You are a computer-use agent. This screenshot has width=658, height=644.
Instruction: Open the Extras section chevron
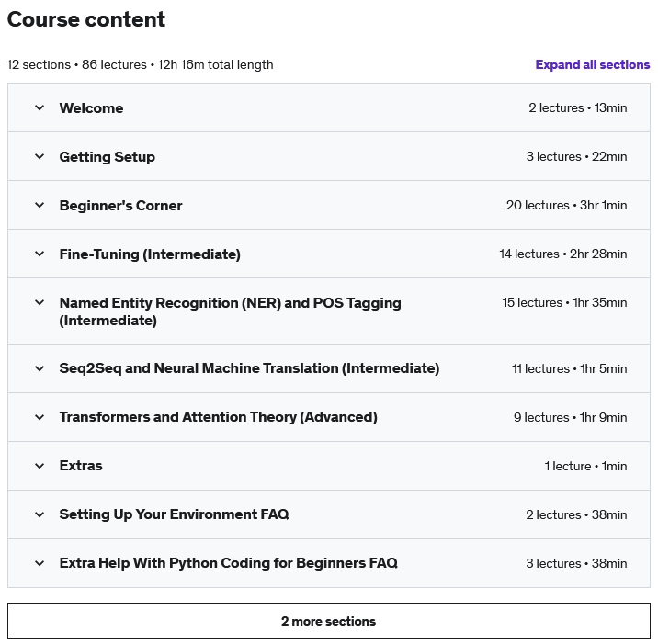(40, 466)
